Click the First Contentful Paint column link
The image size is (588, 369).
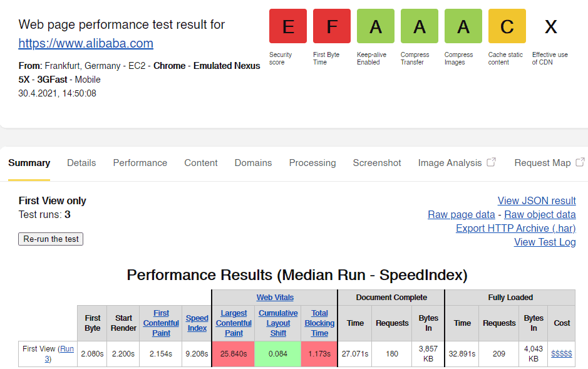161,323
